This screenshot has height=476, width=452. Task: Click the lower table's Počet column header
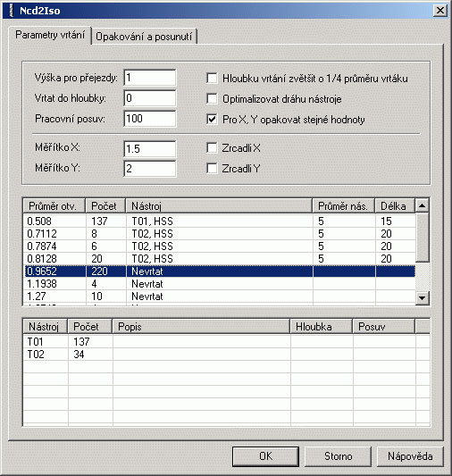90,327
